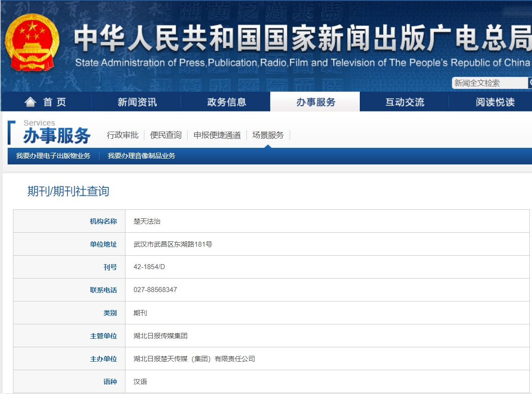This screenshot has height=394, width=532.
Task: Click the magnifier search icon
Action: click(530, 83)
